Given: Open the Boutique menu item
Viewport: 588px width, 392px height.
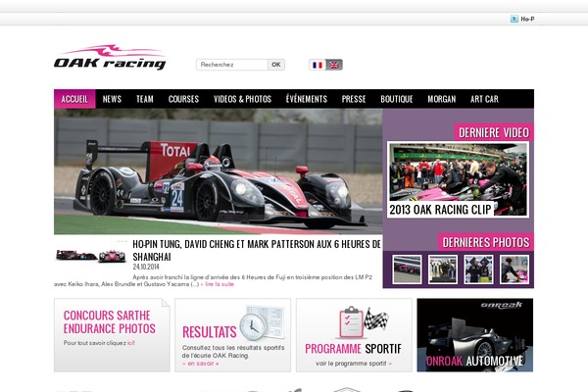Looking at the screenshot, I should [x=396, y=99].
